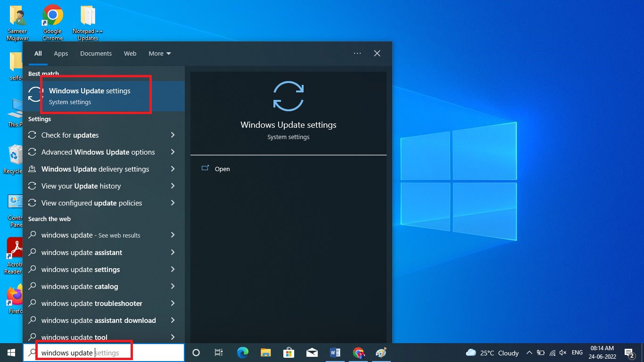644x362 pixels.
Task: Switch to the Web tab
Action: (x=130, y=53)
